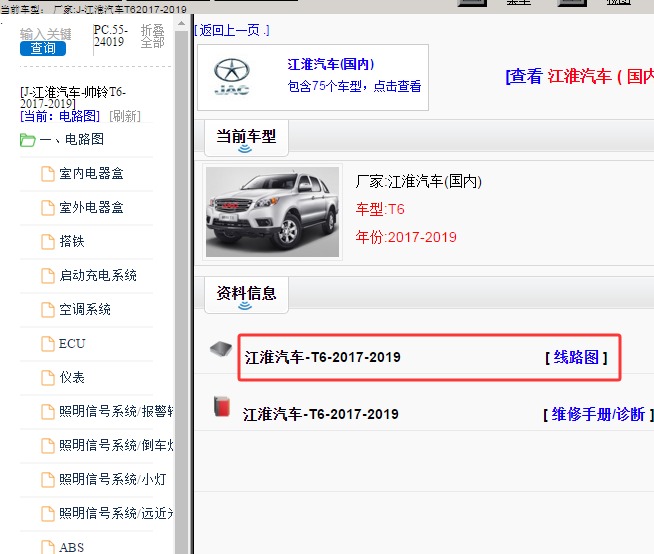
Task: Click the document icon beside 照明信号系统/倒车
Action: pos(48,446)
